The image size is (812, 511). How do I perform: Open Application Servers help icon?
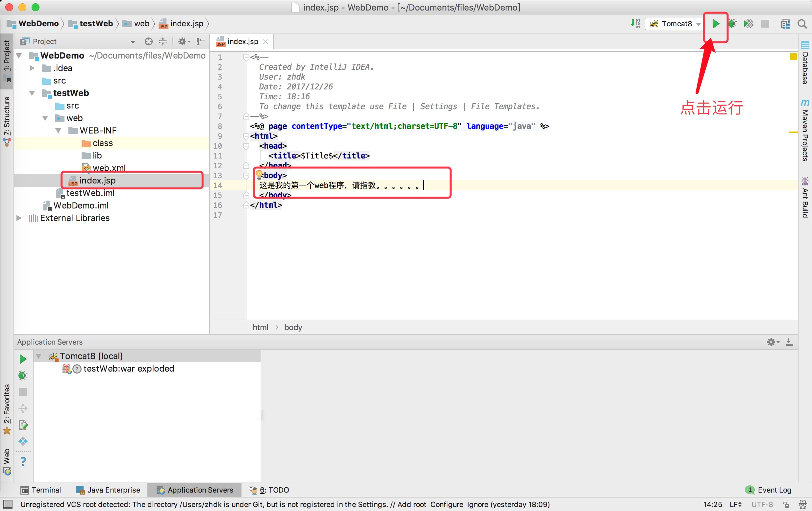click(x=23, y=461)
